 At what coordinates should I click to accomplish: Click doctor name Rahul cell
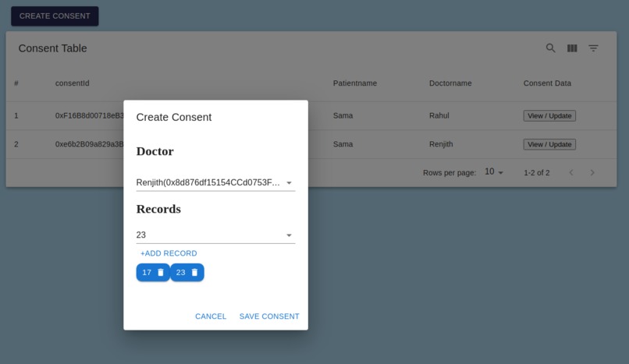(439, 115)
